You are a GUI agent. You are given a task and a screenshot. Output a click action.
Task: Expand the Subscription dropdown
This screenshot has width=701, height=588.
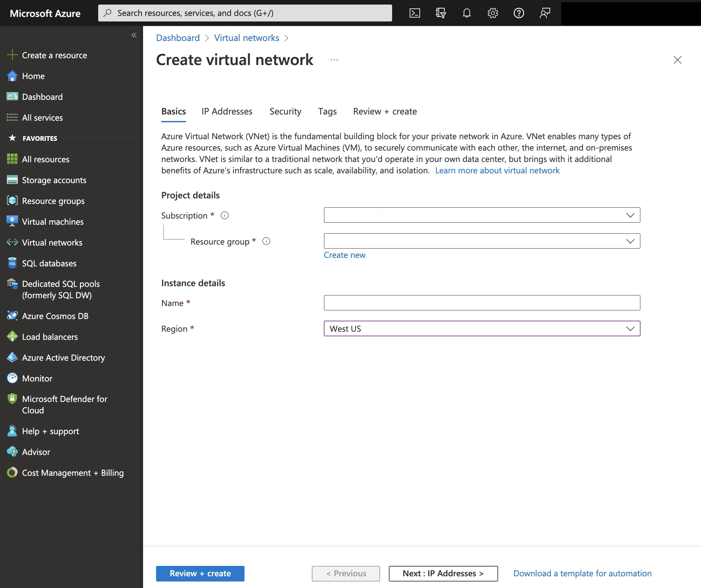tap(482, 215)
